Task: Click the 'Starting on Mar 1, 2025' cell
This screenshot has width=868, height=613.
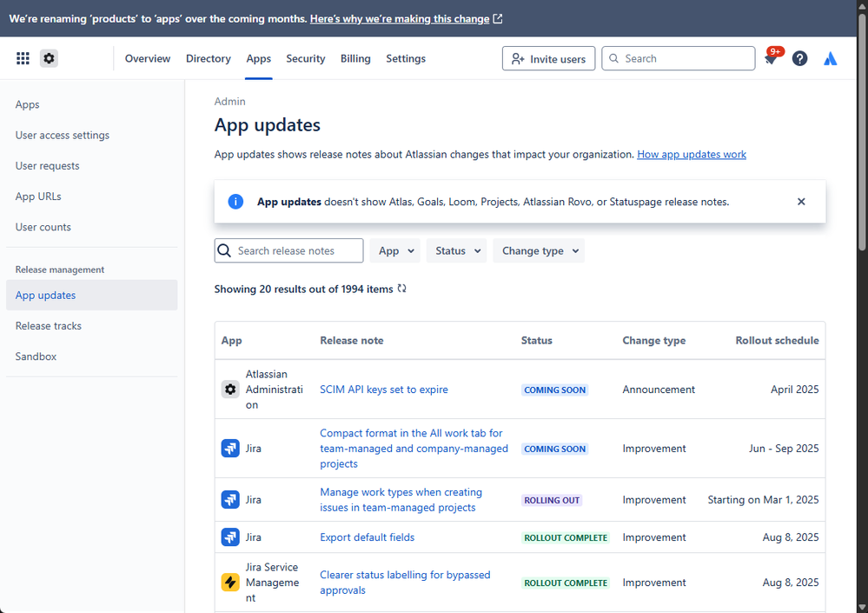Action: click(764, 499)
